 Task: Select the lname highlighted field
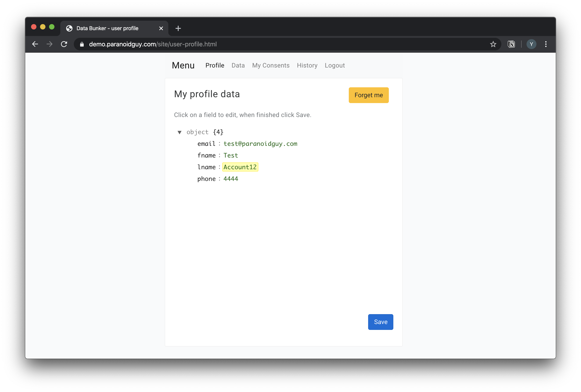(240, 167)
